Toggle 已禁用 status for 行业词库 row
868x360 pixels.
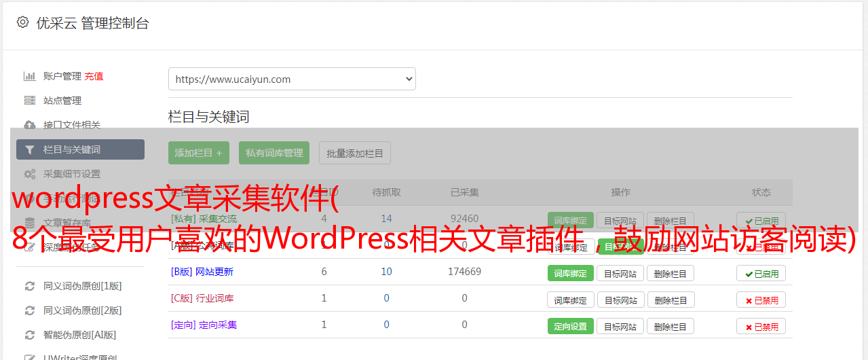761,300
